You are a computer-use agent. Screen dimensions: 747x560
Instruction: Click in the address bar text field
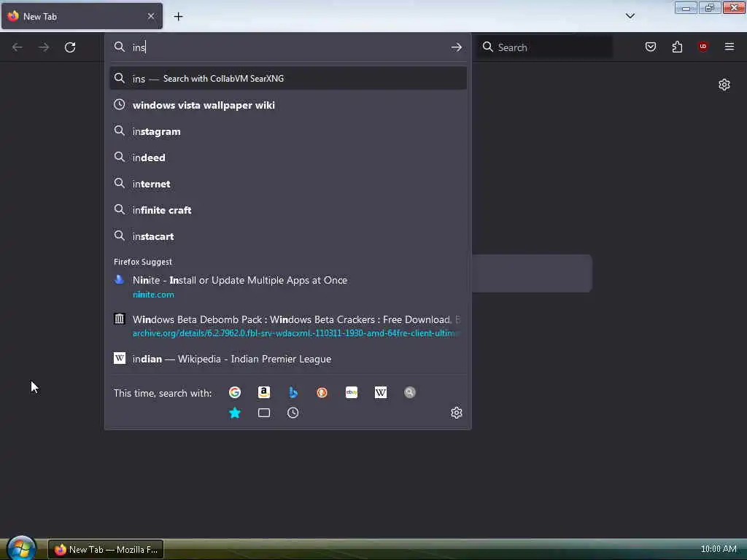pos(288,47)
